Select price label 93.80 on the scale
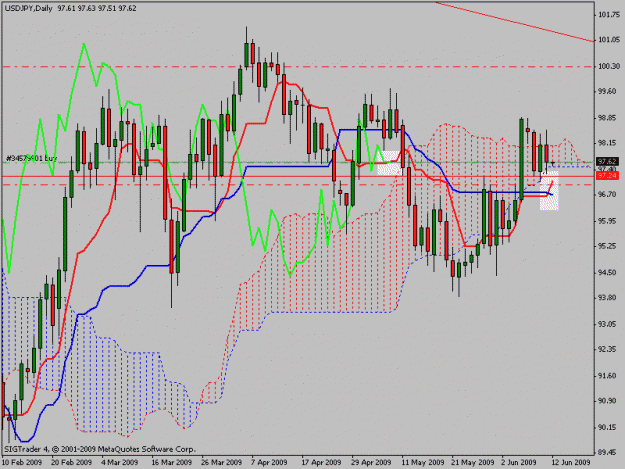 pos(609,298)
